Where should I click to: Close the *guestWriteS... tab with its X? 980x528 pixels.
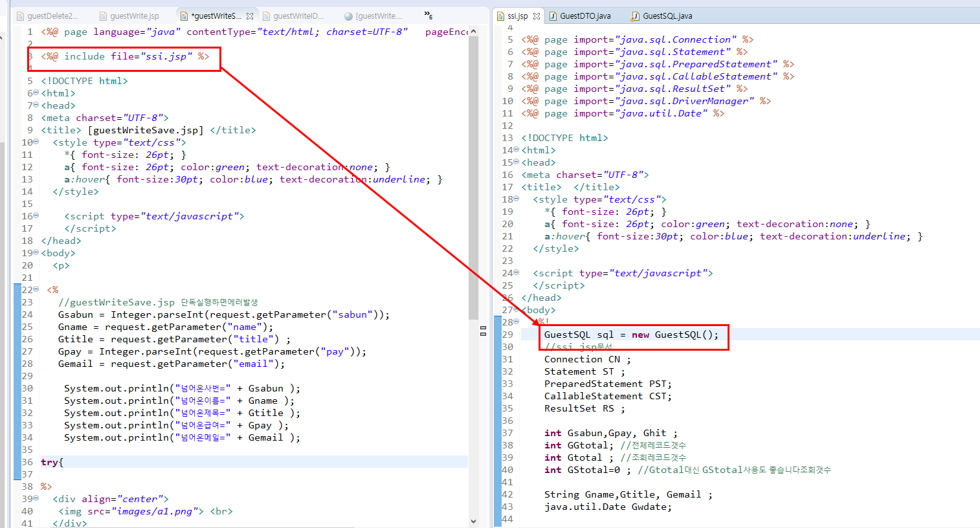(250, 16)
